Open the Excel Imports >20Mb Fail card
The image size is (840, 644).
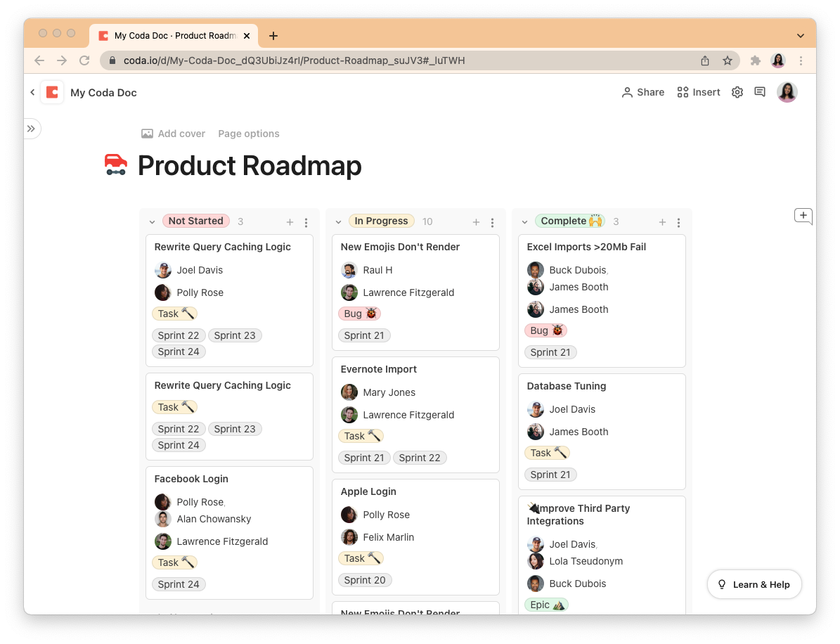602,301
